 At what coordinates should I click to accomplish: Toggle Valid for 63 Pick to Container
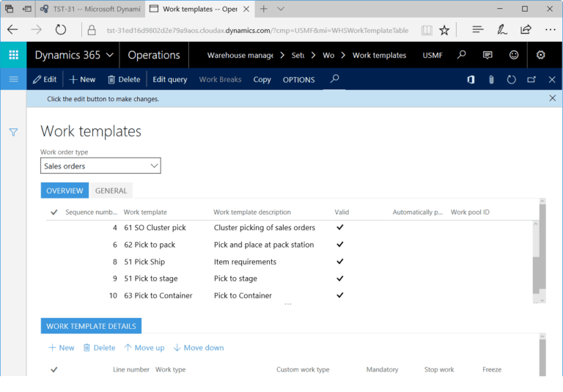click(x=339, y=295)
